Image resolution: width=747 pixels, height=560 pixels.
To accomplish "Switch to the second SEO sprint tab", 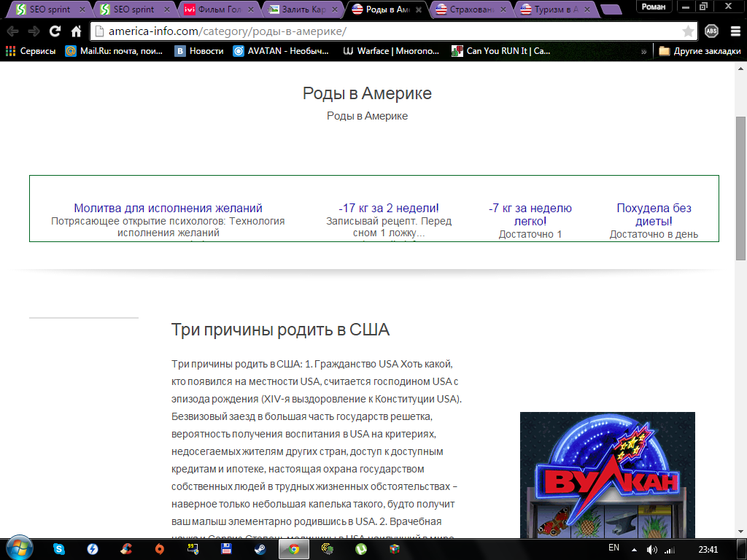I will (133, 9).
